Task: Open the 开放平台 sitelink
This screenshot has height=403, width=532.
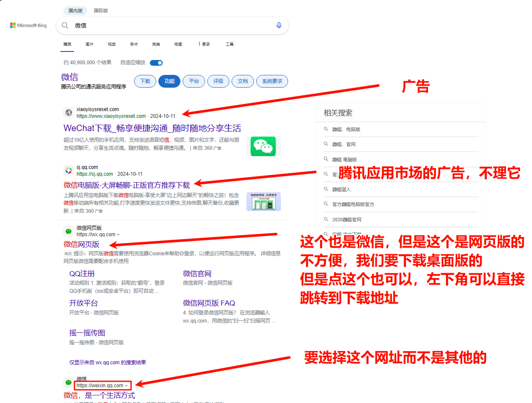Action: [83, 303]
